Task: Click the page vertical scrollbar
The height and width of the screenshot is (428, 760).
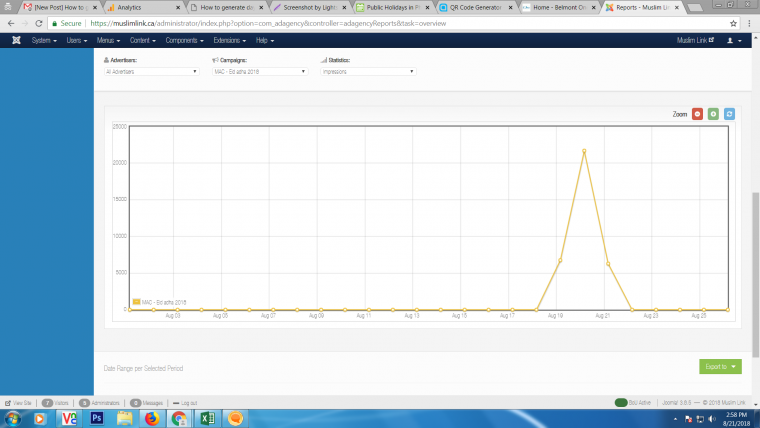Action: (755, 275)
